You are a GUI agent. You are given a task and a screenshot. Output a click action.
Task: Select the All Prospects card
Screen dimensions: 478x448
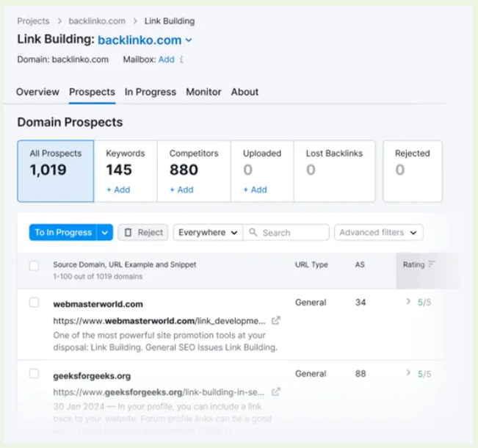[56, 171]
